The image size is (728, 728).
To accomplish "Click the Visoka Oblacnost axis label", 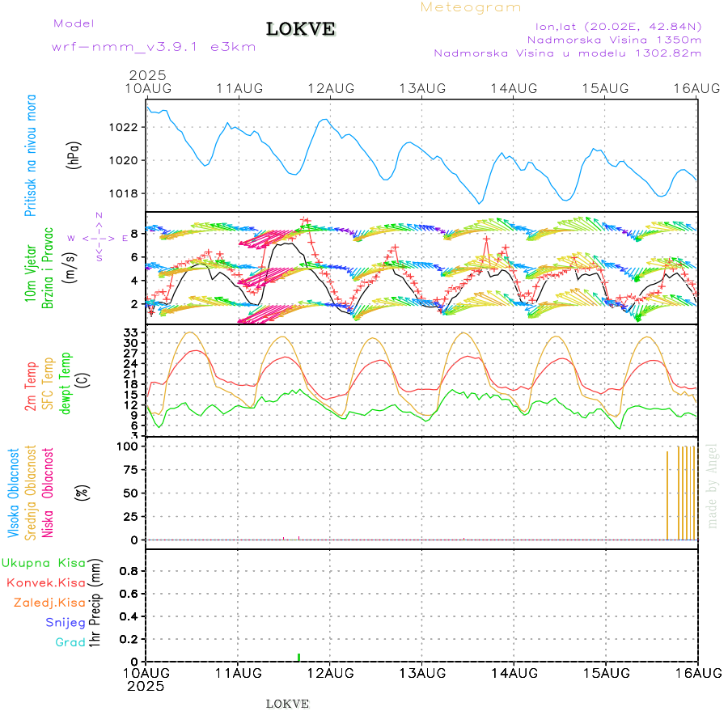I will pyautogui.click(x=14, y=493).
